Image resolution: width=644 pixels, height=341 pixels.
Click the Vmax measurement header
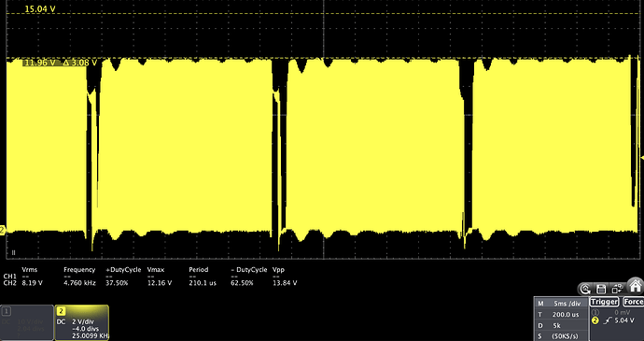click(156, 270)
